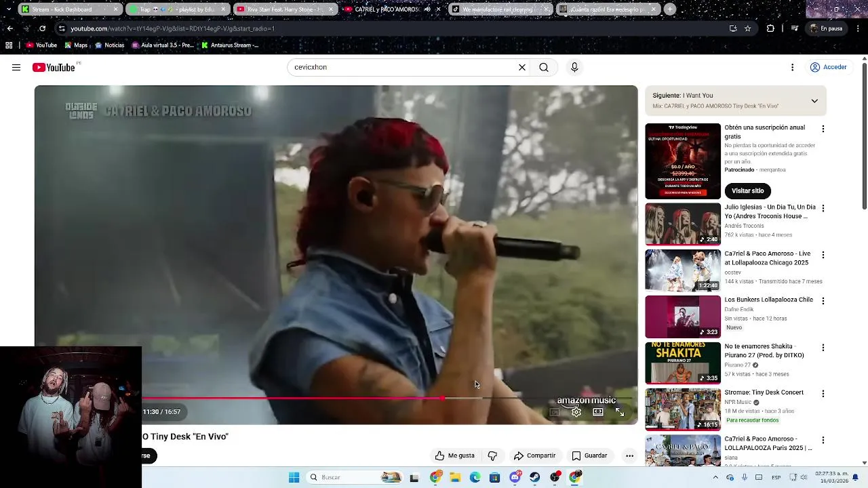Open File Explorer from the taskbar
Screen dimensions: 868x488
pyautogui.click(x=455, y=477)
